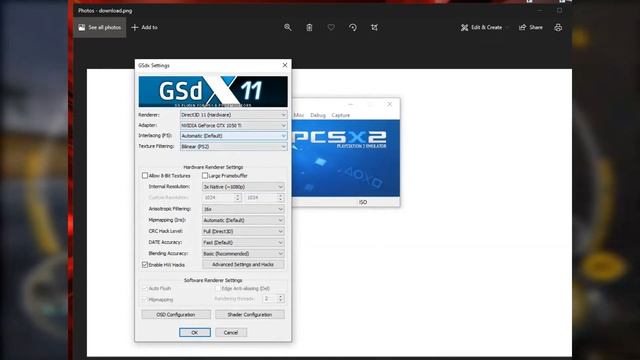Click Add to in Photos toolbar
Image resolution: width=640 pixels, height=360 pixels.
144,27
